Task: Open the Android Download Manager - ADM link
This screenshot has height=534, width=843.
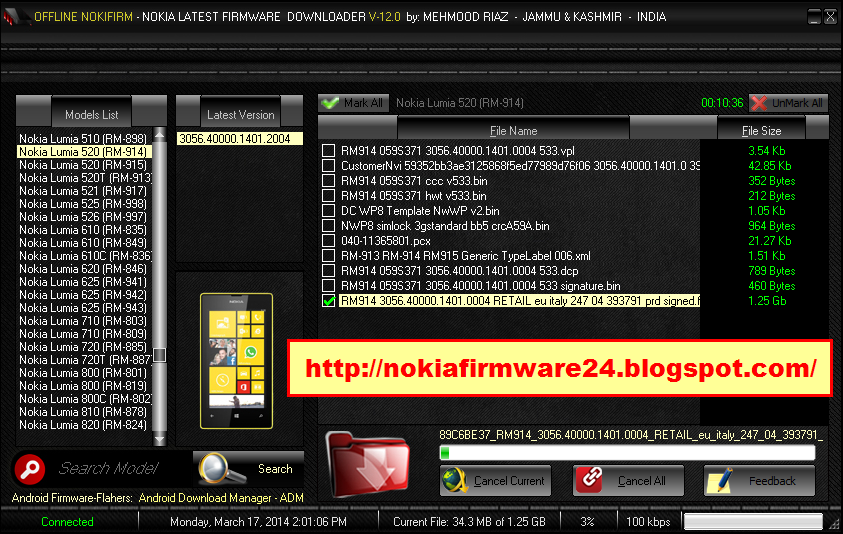Action: (221, 498)
